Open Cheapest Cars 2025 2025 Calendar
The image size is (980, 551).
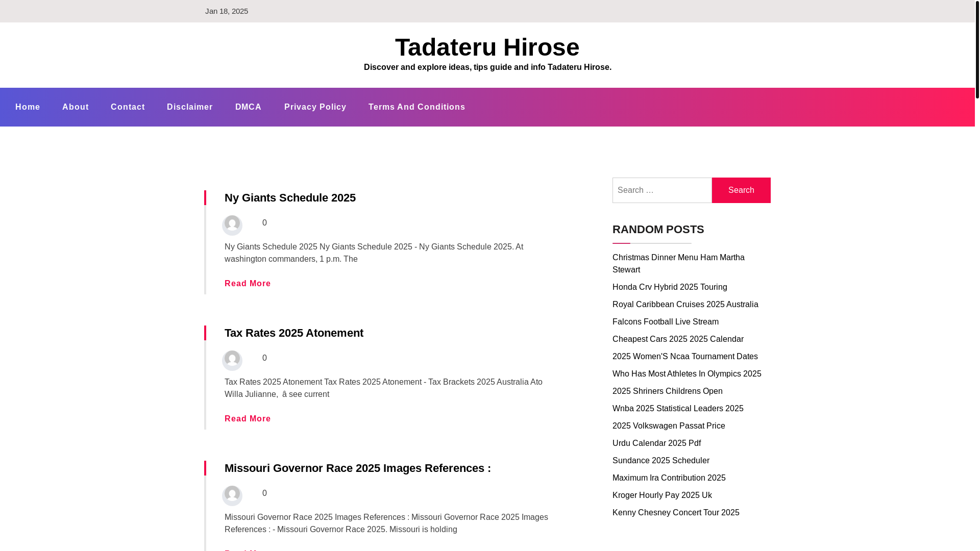pos(678,339)
